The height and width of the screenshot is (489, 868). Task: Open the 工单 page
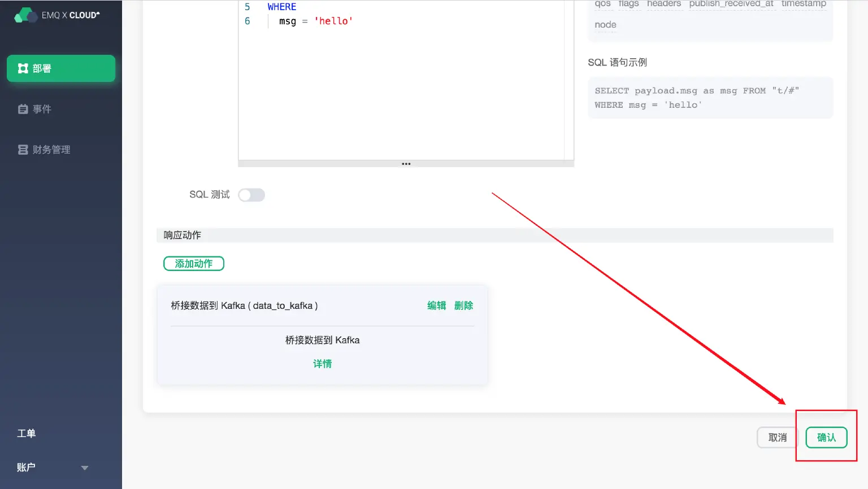(26, 433)
